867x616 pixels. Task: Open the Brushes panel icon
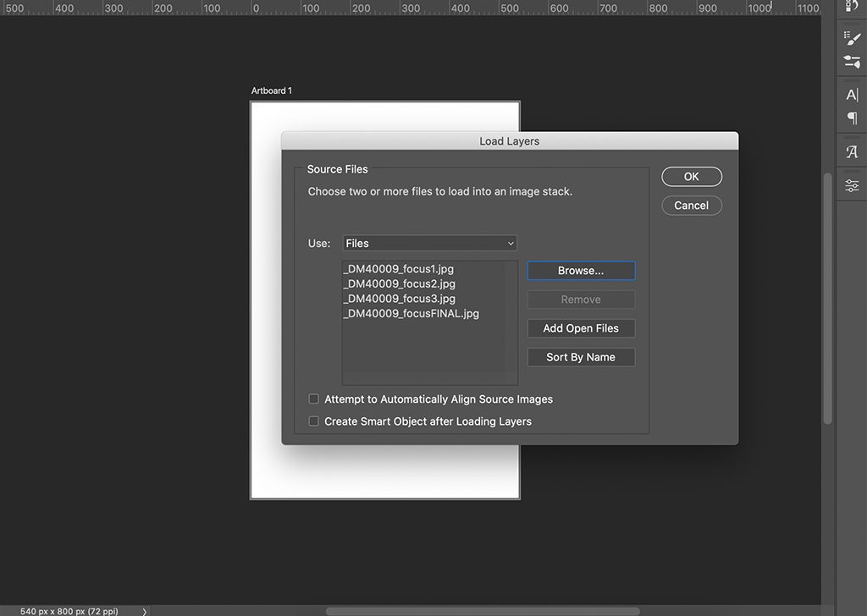pos(852,38)
